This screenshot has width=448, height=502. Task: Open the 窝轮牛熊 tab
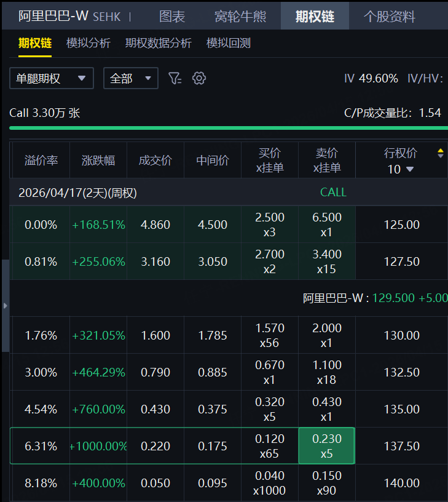click(240, 16)
